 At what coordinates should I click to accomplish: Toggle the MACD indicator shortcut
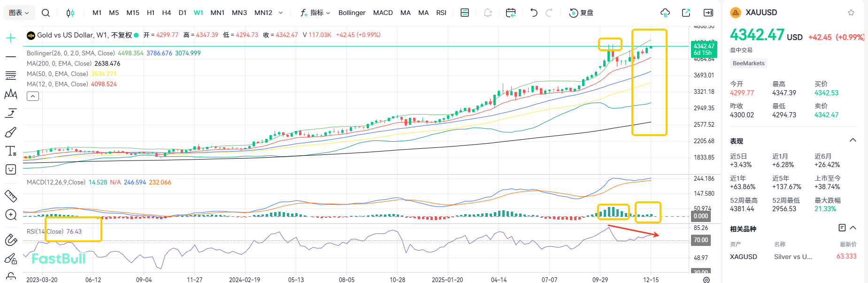point(383,13)
